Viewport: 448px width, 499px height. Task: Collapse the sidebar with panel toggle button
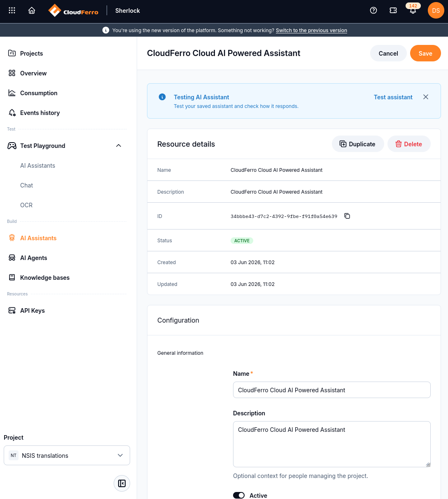122,483
